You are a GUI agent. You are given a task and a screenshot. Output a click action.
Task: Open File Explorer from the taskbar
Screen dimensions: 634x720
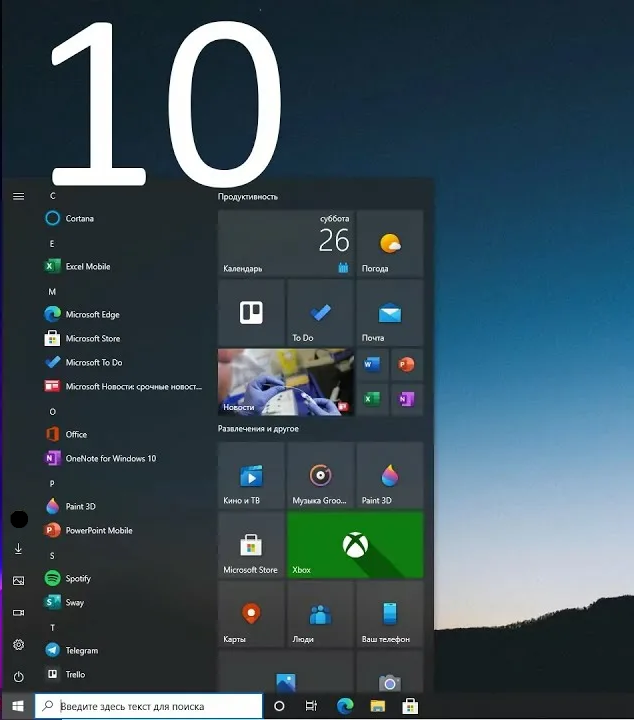(x=377, y=706)
